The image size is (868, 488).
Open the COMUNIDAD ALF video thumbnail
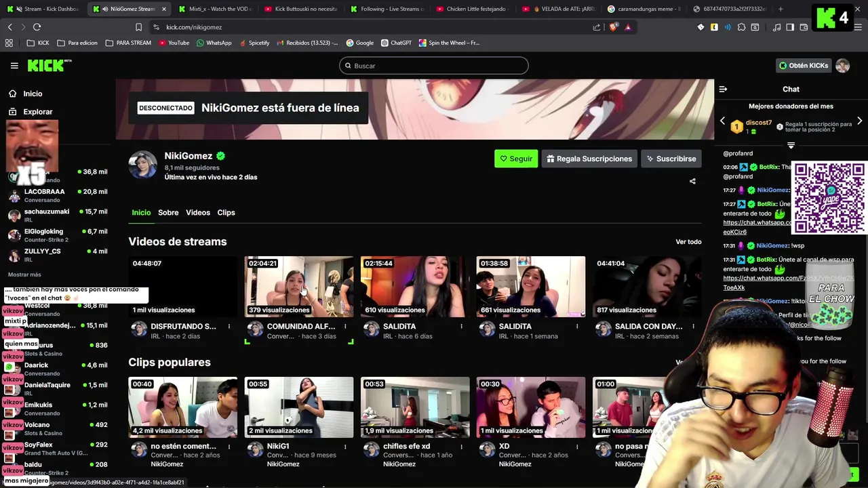click(x=299, y=287)
